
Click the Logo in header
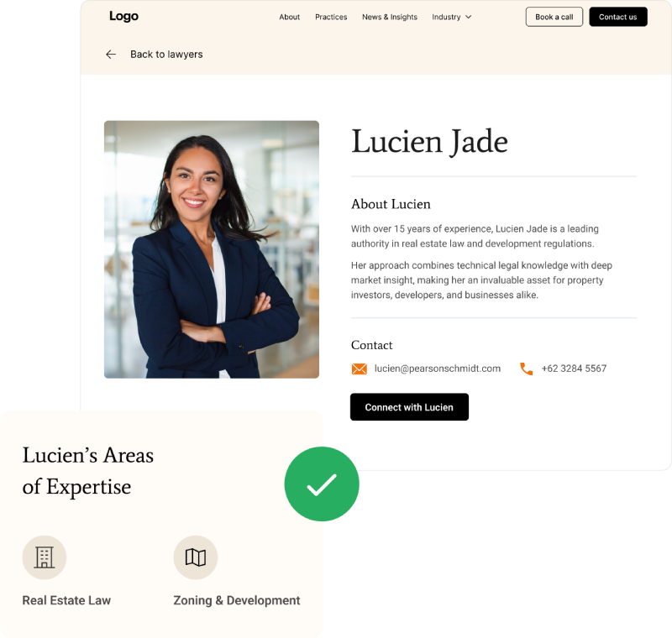[x=123, y=16]
